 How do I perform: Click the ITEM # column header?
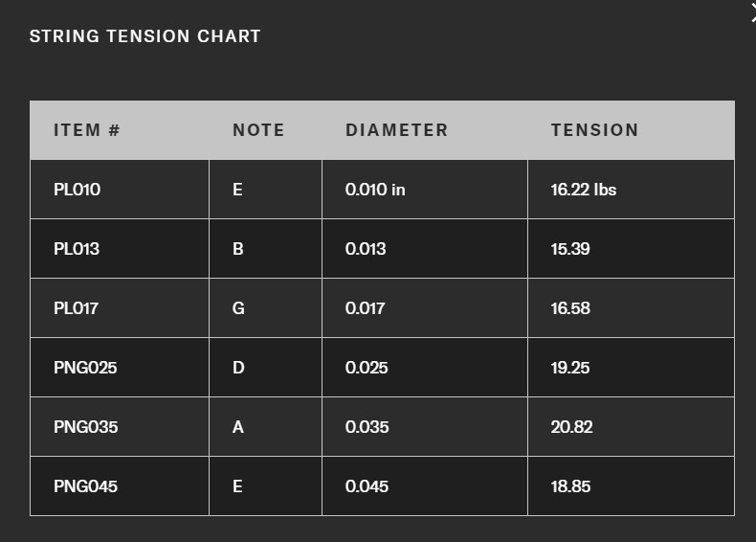87,130
